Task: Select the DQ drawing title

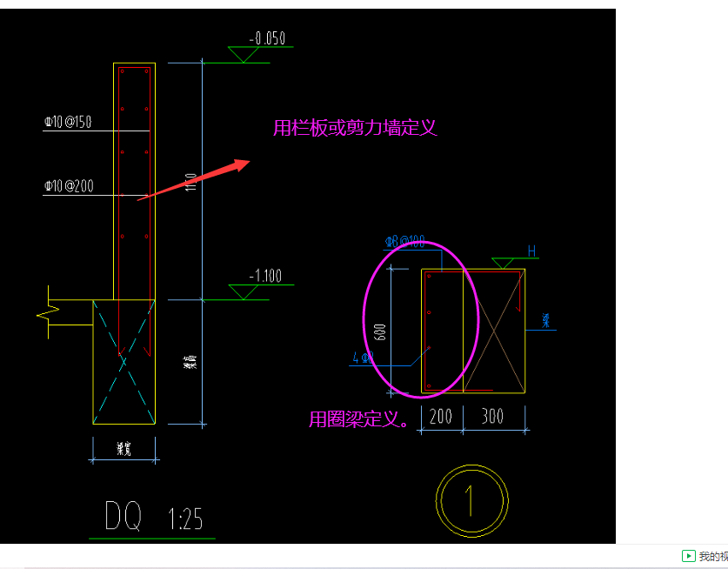Action: (124, 516)
